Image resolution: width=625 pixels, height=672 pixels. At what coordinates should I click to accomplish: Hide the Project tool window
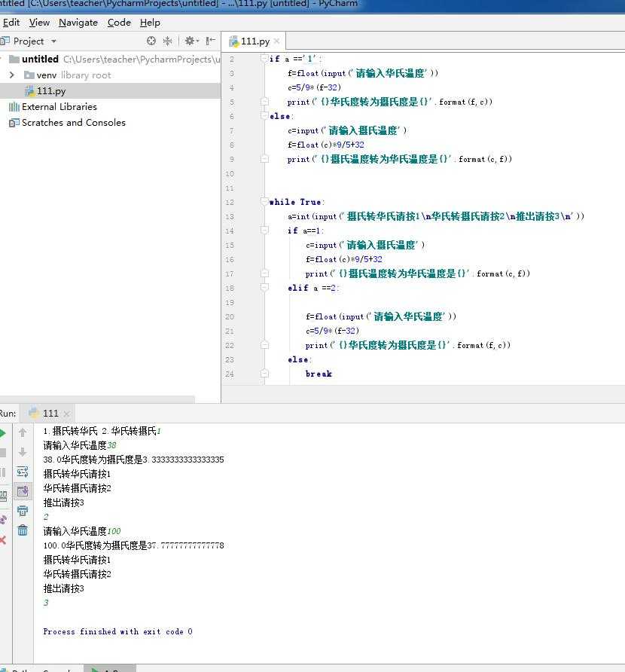pyautogui.click(x=210, y=41)
